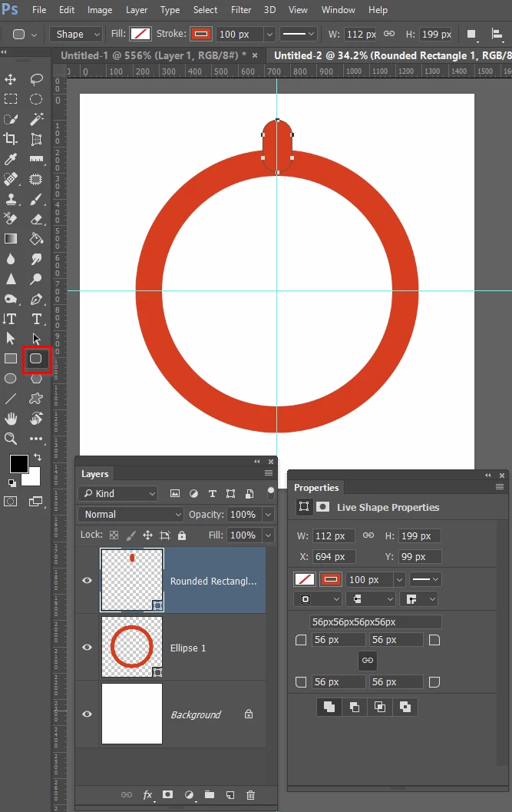Toggle the layer filter switch
The height and width of the screenshot is (812, 512).
[270, 493]
